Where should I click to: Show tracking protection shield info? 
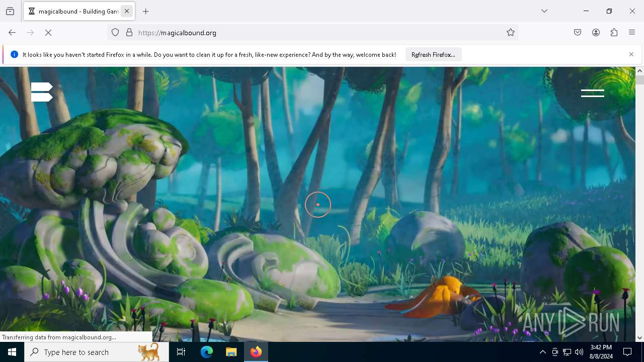coord(115,33)
